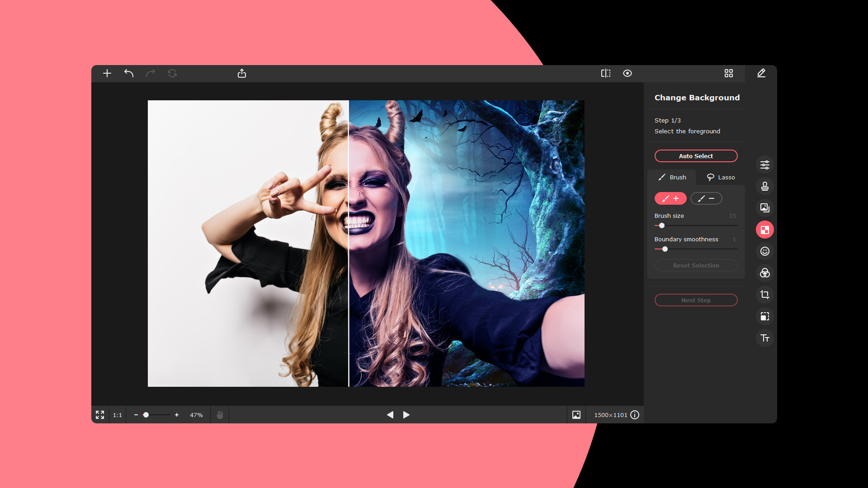Select the Hand tool
This screenshot has height=488, width=868.
(220, 415)
